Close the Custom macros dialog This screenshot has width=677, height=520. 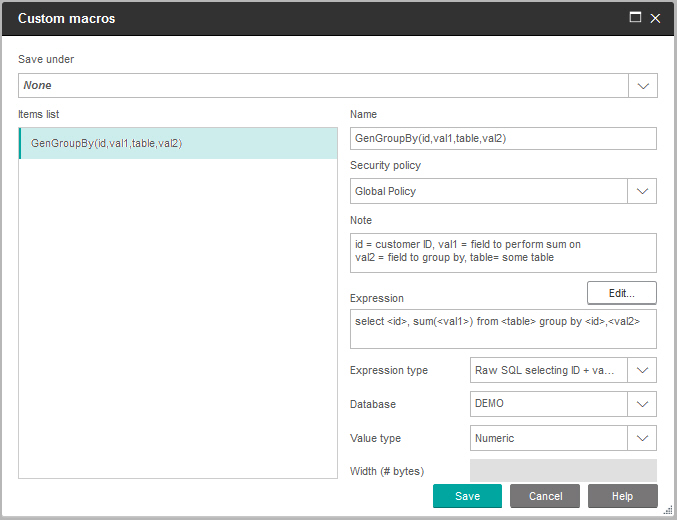655,18
